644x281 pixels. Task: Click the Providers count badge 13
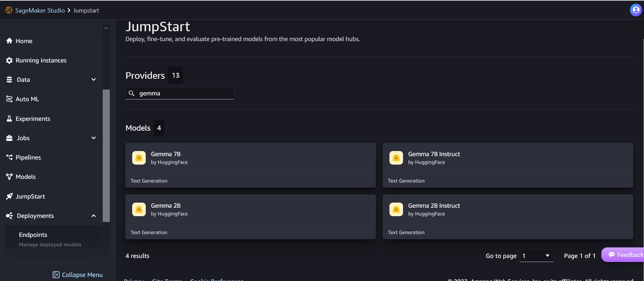tap(176, 75)
